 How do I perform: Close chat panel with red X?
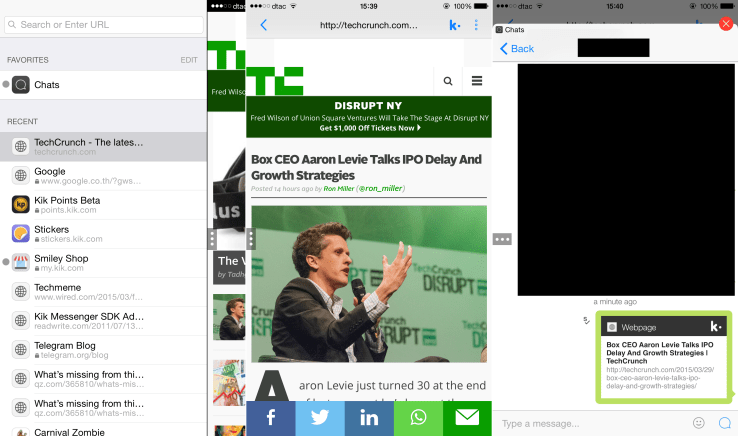[x=726, y=23]
